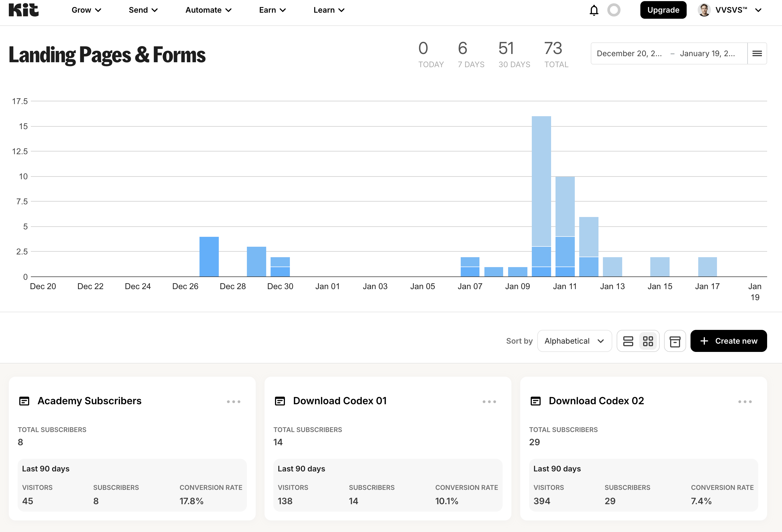Expand the Automate menu
The width and height of the screenshot is (782, 532).
click(x=208, y=10)
